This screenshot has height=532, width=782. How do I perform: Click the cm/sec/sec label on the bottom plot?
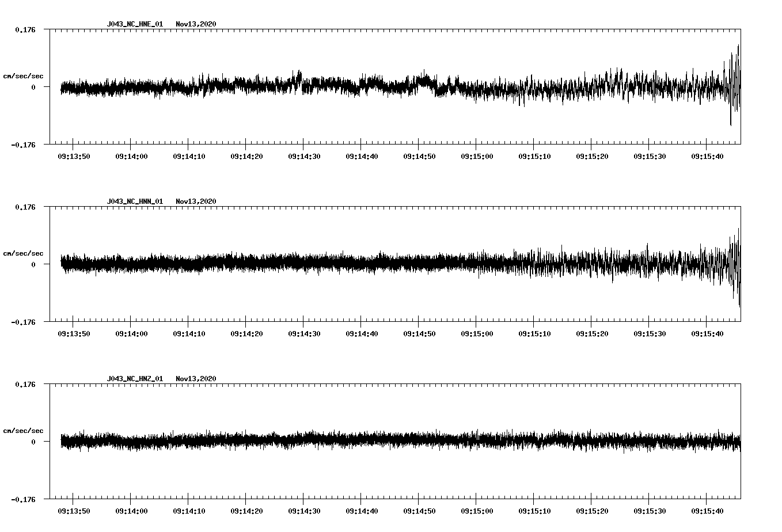[23, 430]
